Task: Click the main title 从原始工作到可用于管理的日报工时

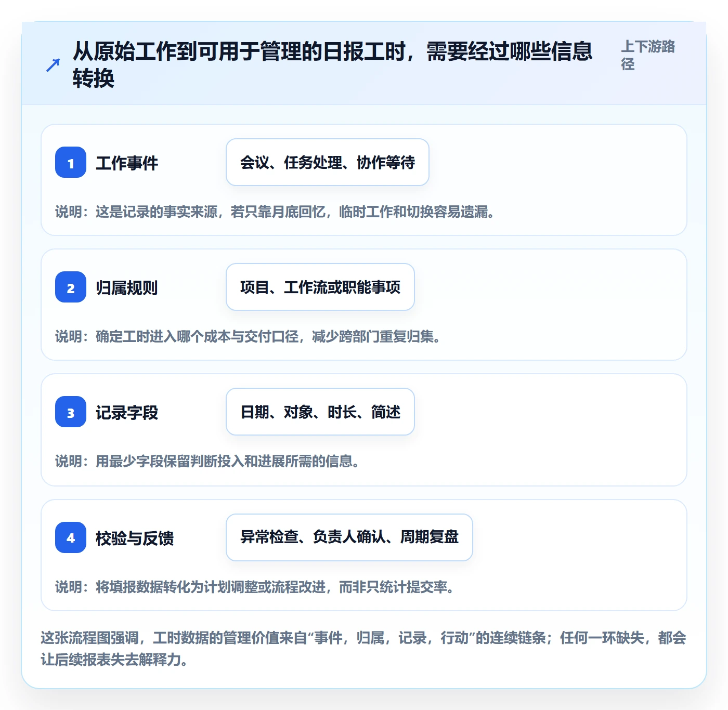Action: point(333,65)
